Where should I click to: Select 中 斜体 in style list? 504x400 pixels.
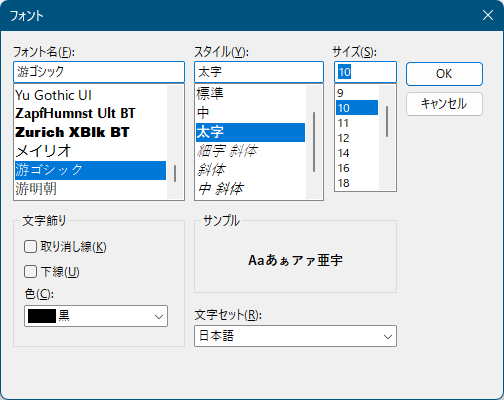(250, 189)
